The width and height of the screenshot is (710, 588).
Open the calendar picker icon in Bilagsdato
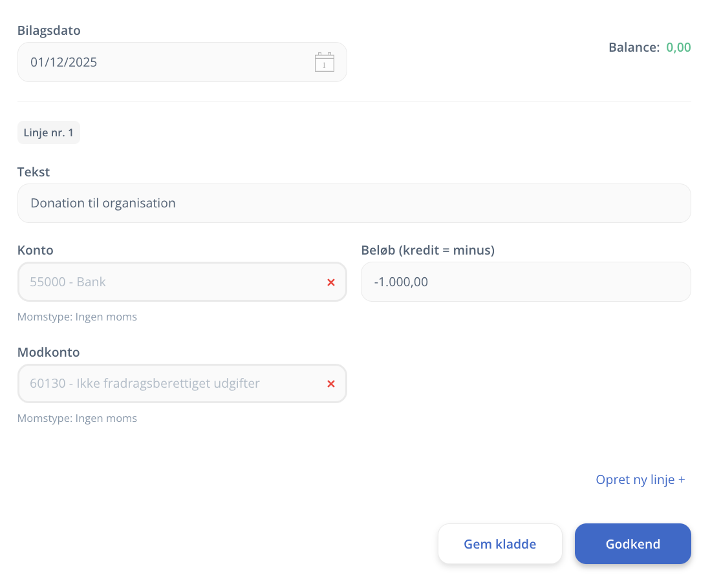(324, 62)
